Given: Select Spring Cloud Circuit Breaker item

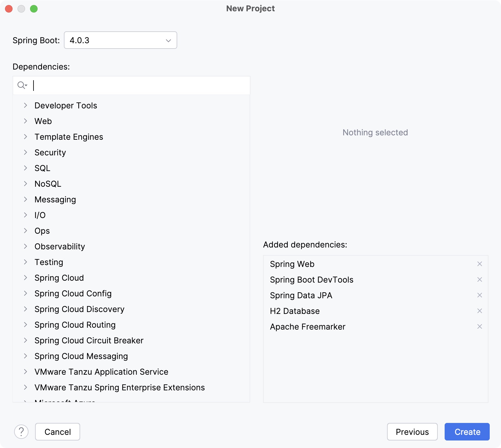Looking at the screenshot, I should tap(89, 341).
